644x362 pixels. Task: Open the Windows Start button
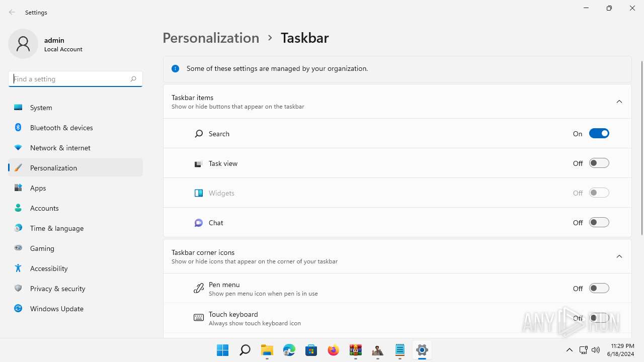coord(223,350)
